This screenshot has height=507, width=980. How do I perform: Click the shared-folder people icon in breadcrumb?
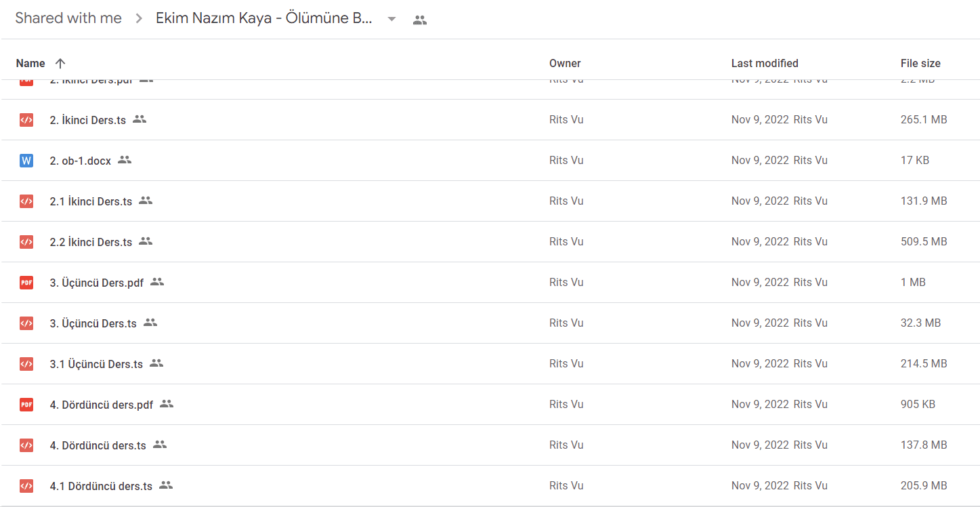pyautogui.click(x=420, y=20)
